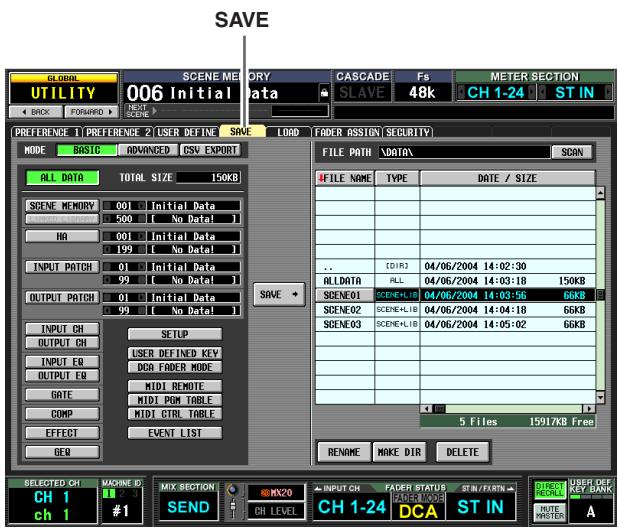
Task: Toggle MUTE MASTER button
Action: pyautogui.click(x=549, y=512)
